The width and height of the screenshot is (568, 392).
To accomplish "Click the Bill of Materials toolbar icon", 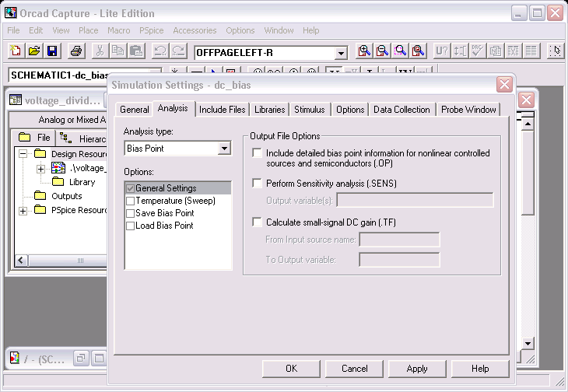I will point(531,51).
